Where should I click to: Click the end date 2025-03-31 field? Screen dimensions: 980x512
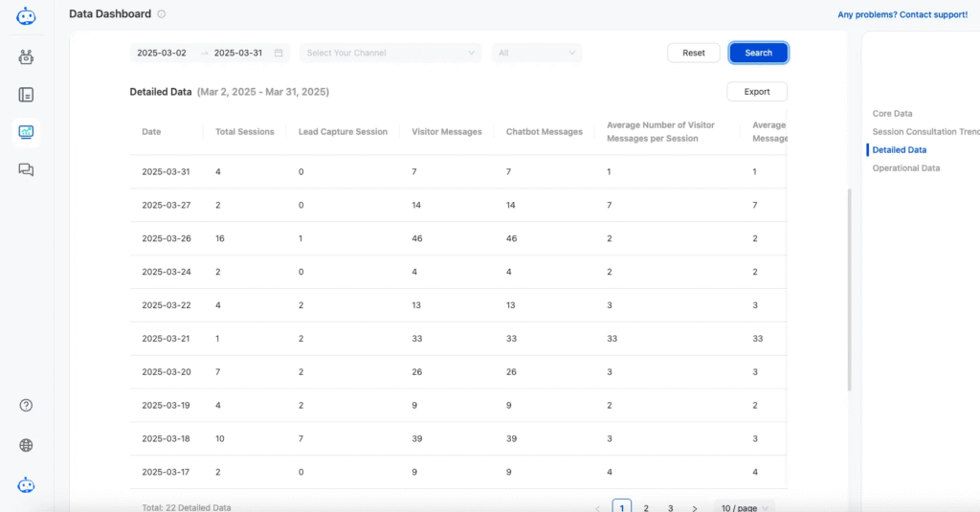click(238, 54)
